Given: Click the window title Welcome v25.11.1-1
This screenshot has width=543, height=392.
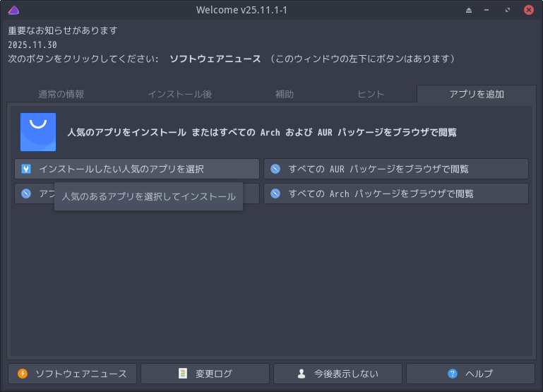Looking at the screenshot, I should tap(241, 10).
